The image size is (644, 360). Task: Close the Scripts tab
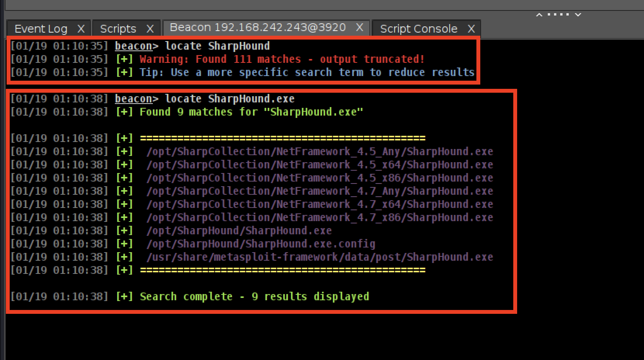click(x=150, y=29)
